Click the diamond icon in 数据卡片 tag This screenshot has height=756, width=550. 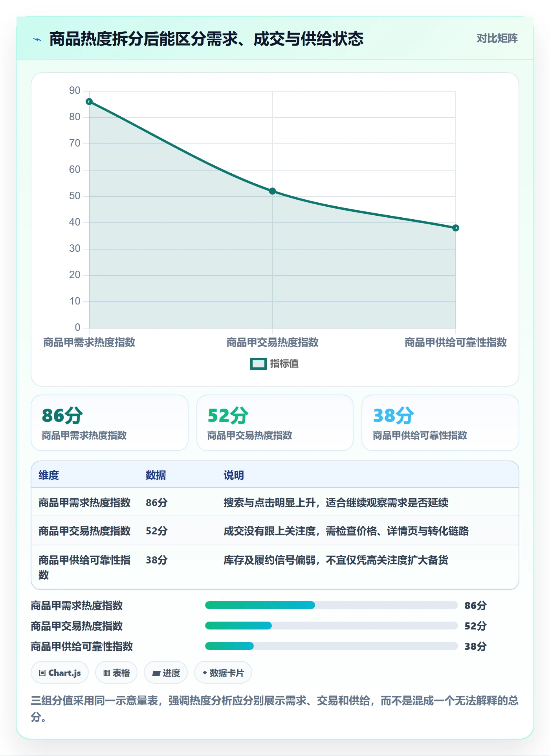click(x=205, y=673)
